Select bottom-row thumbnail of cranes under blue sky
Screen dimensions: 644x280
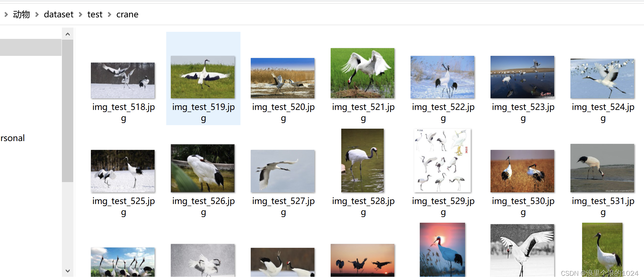pyautogui.click(x=123, y=262)
